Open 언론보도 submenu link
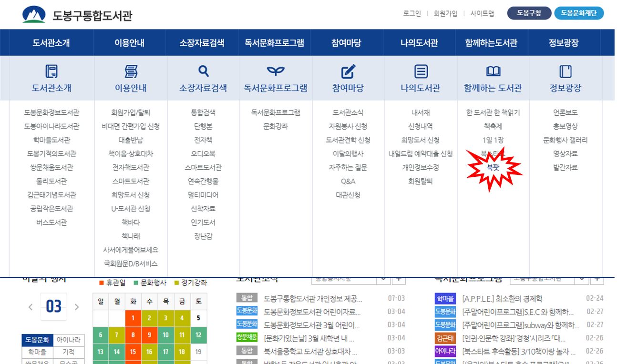Viewport: 617px width, 364px height. click(x=566, y=113)
